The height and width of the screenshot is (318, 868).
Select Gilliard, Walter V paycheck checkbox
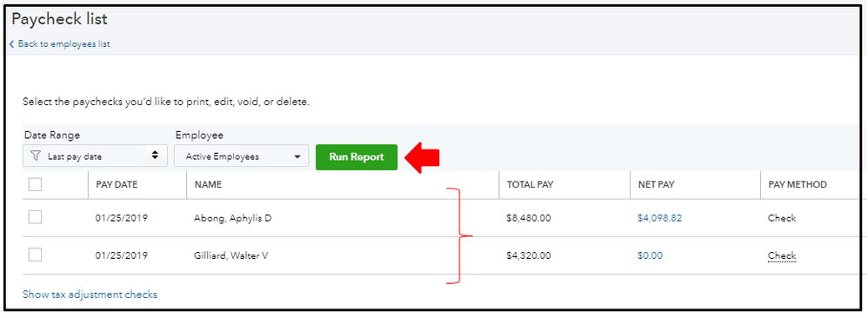tap(35, 255)
